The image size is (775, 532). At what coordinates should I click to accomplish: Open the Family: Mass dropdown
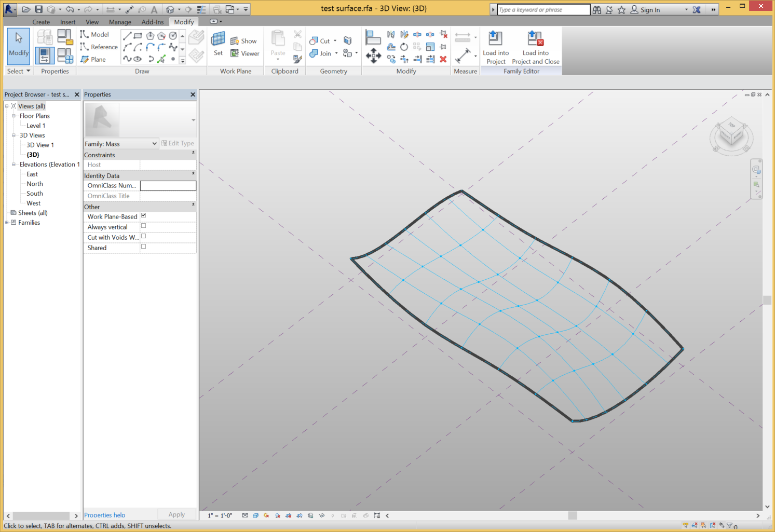pos(121,144)
